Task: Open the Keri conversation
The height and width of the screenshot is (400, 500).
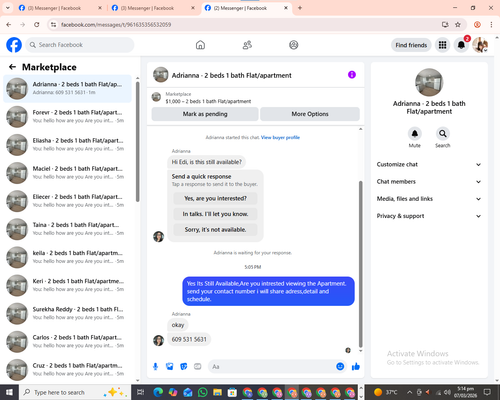Action: (x=67, y=285)
